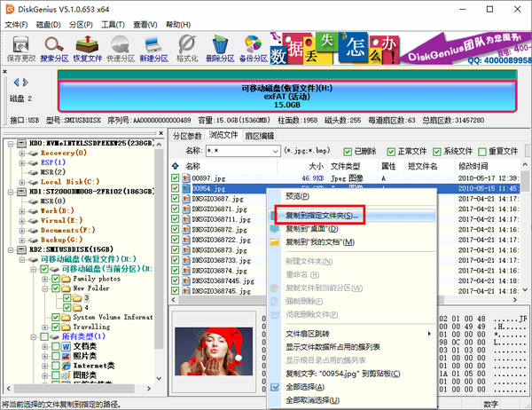Viewport: 532px width, 410px height.
Task: Expand the 文件扇区跳转 submenu arrow
Action: pyautogui.click(x=429, y=334)
